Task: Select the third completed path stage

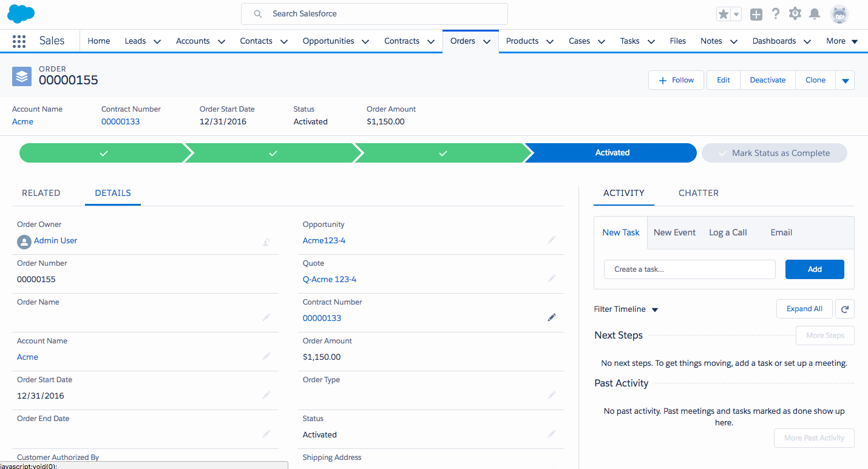Action: tap(442, 153)
